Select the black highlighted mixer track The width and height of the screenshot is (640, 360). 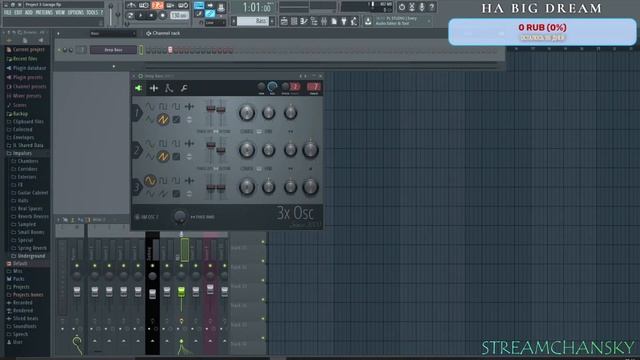pos(153,293)
